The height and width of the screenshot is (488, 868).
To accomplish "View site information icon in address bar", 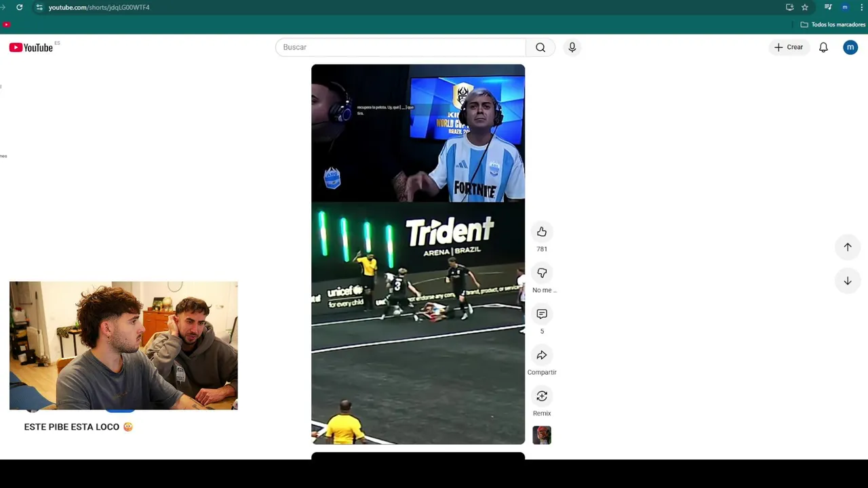I will click(39, 7).
